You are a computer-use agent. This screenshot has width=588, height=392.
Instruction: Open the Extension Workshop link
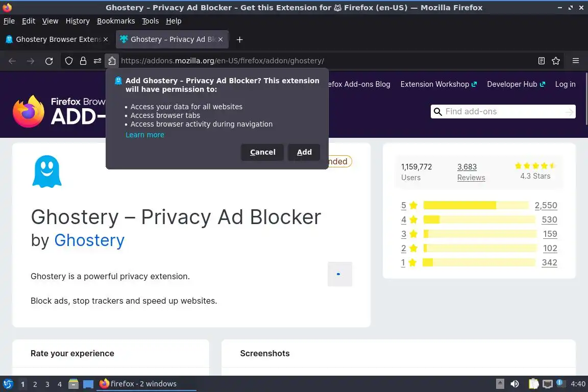(438, 84)
